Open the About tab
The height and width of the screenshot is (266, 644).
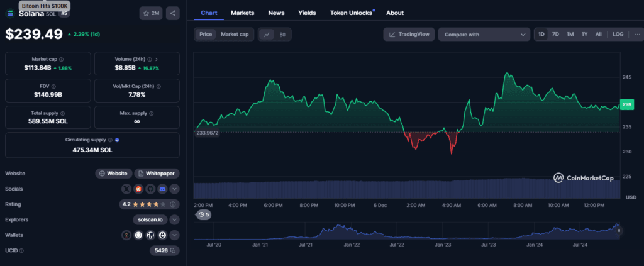(395, 13)
